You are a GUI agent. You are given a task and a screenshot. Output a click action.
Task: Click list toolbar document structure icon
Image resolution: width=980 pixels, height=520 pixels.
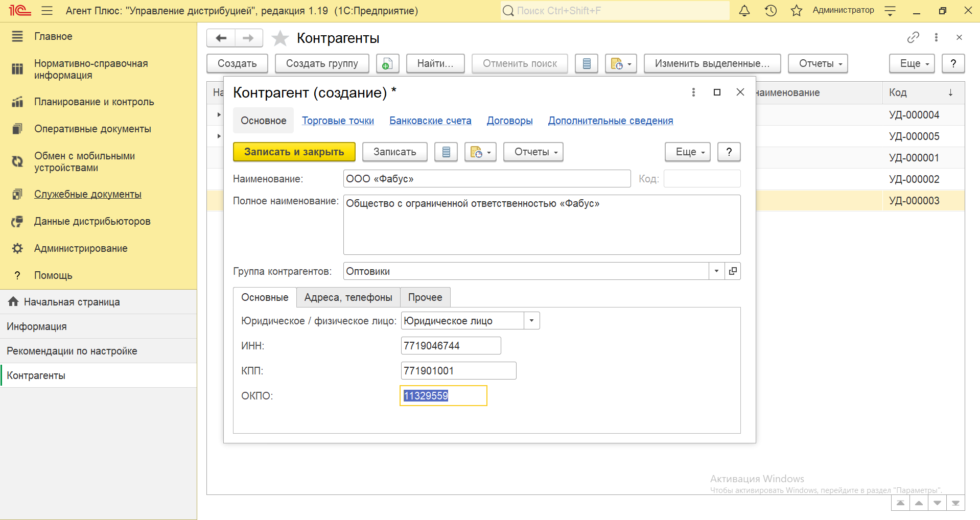pos(587,64)
